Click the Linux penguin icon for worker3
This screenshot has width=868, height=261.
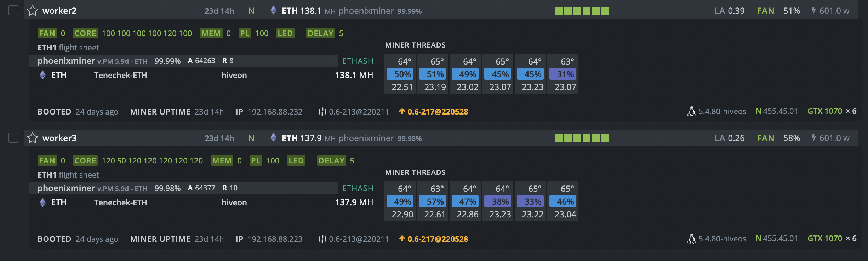click(x=691, y=239)
